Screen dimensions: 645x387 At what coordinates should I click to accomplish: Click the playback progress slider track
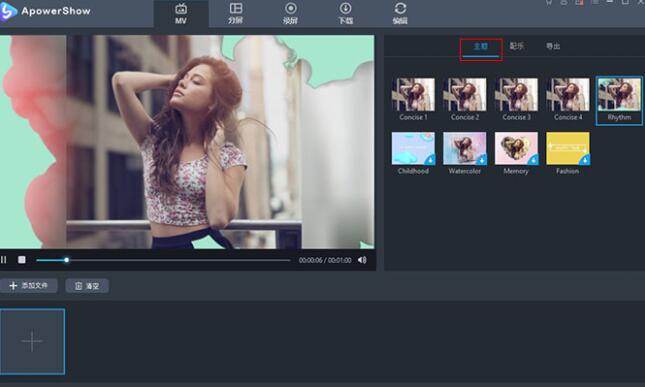[163, 260]
